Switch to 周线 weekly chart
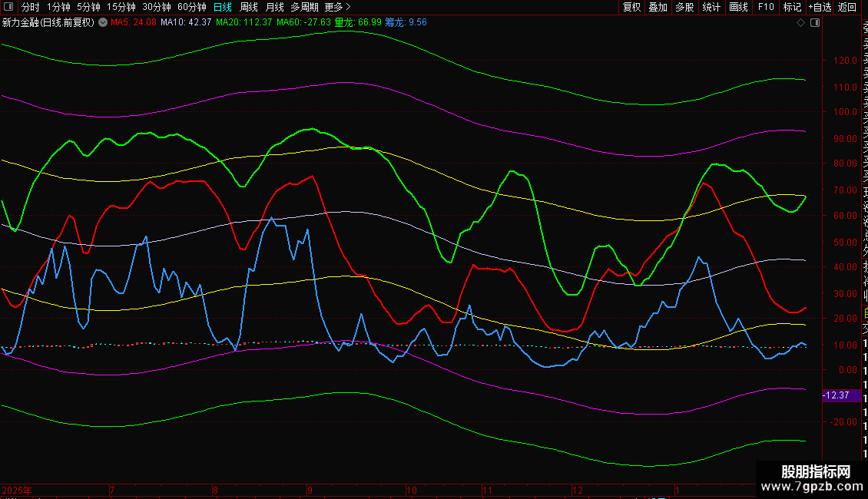 click(249, 7)
